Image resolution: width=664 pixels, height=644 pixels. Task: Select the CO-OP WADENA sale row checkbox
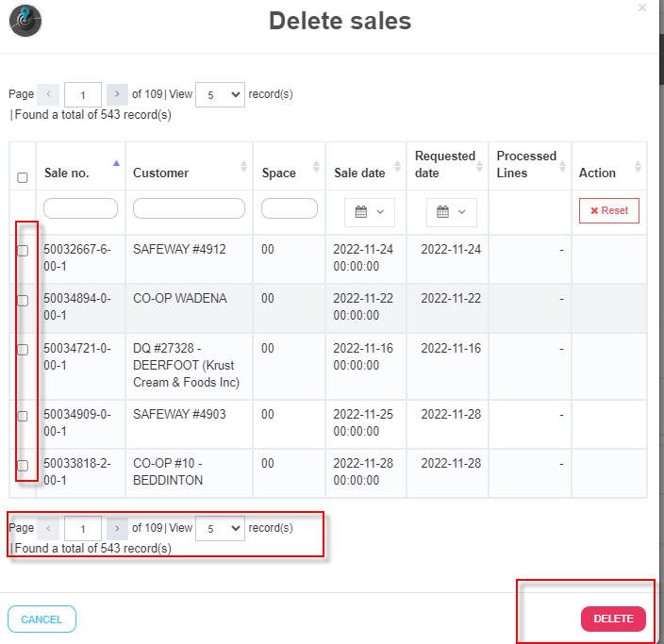(x=23, y=301)
